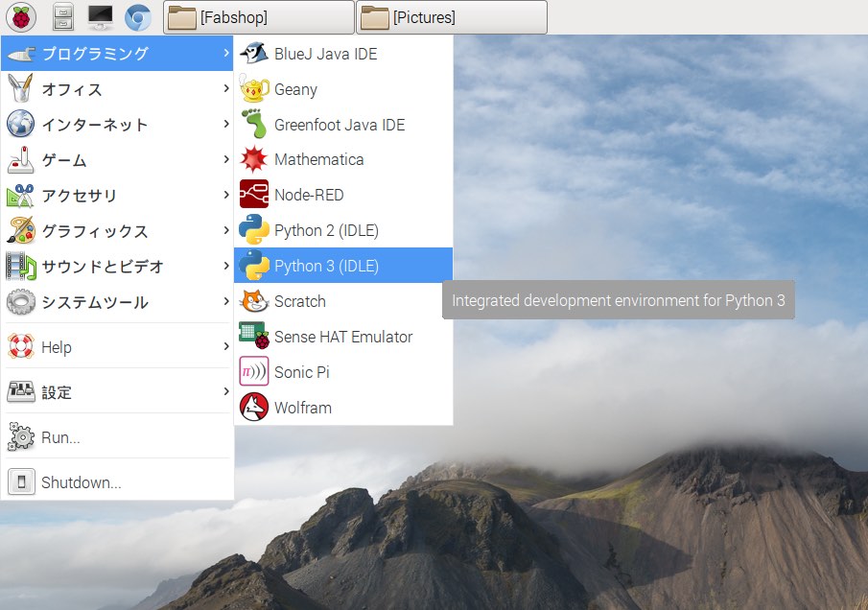This screenshot has width=868, height=610.
Task: Open BlueJ Java IDE menu entry
Action: click(343, 54)
